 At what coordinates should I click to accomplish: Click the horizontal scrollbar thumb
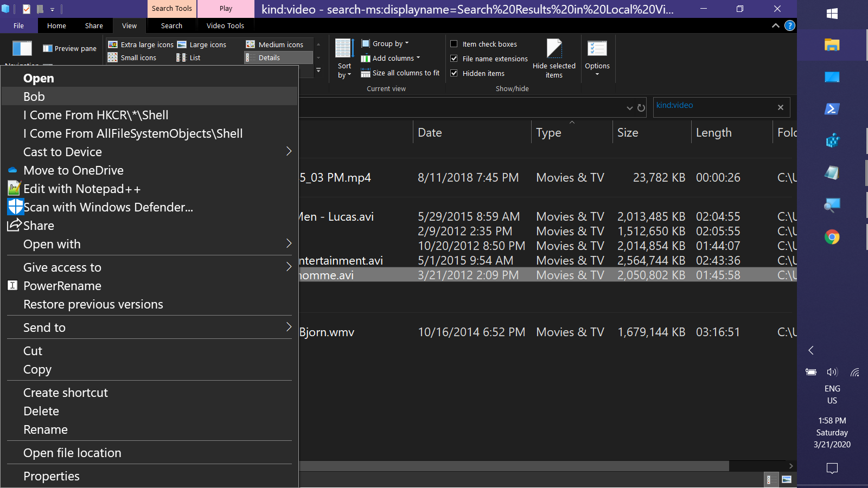click(514, 466)
